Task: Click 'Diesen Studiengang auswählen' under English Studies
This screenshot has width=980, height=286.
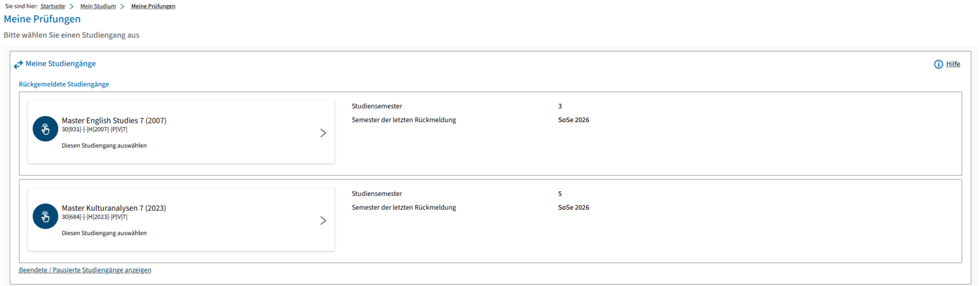Action: (104, 145)
